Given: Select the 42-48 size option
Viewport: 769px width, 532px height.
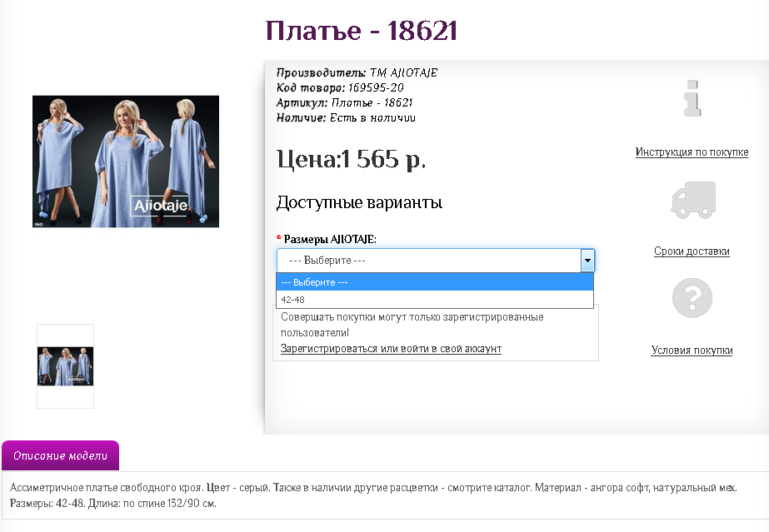Looking at the screenshot, I should (435, 300).
